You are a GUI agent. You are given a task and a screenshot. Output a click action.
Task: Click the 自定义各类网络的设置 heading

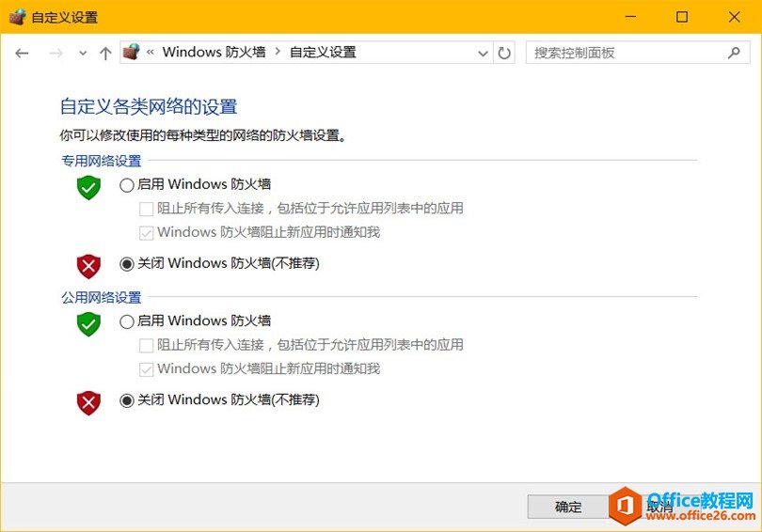pos(149,107)
